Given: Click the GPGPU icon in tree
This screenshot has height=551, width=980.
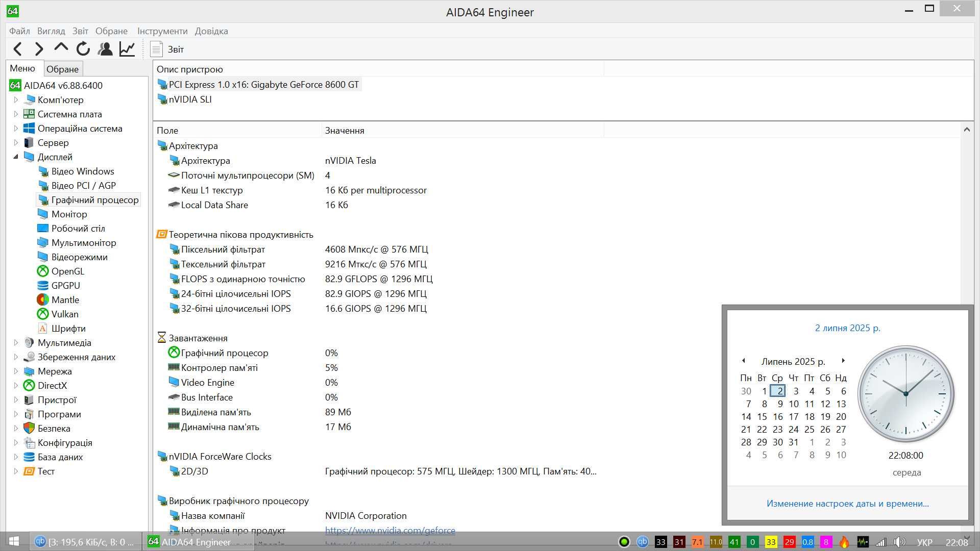Looking at the screenshot, I should 43,286.
